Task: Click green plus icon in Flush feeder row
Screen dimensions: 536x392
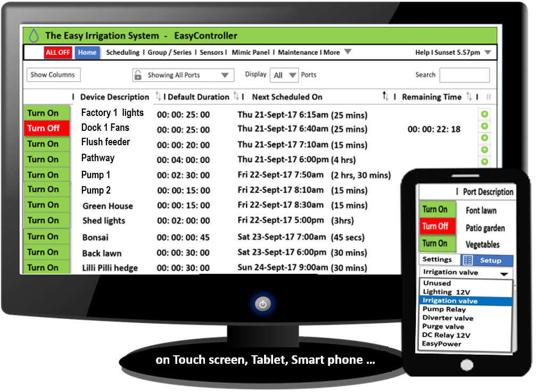Action: [484, 138]
